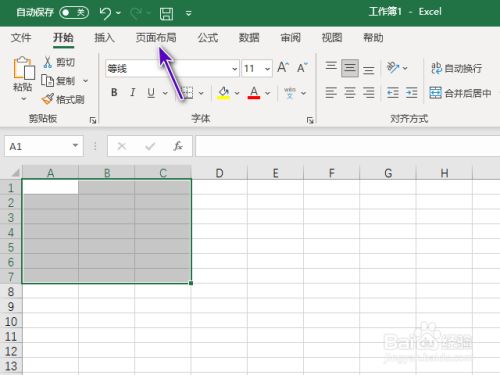Apply the yellow fill color

(224, 93)
